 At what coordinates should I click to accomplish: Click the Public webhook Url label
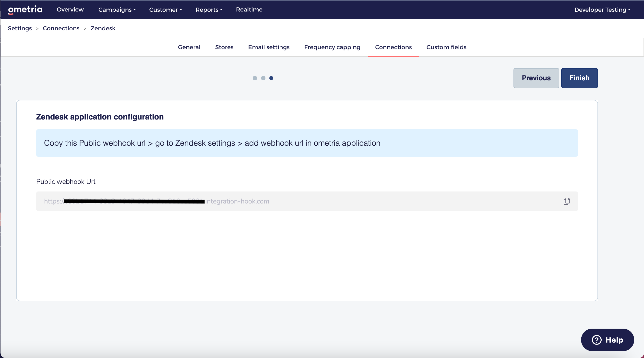[x=66, y=181]
